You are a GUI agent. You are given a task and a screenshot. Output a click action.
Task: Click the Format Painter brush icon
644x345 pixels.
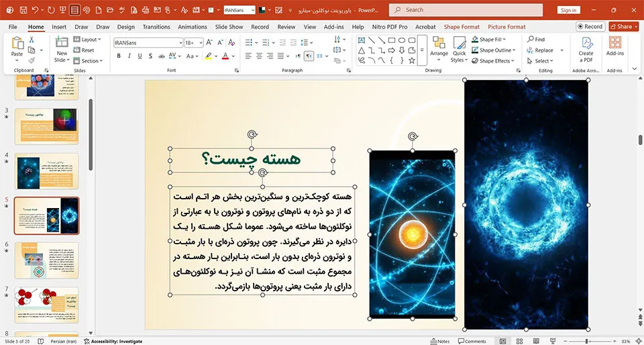click(x=32, y=60)
